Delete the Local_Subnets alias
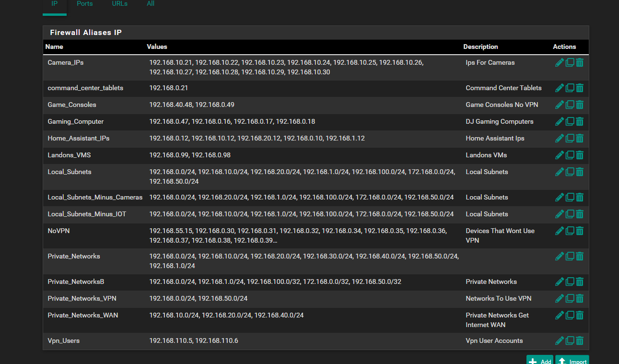The height and width of the screenshot is (364, 619). click(580, 172)
